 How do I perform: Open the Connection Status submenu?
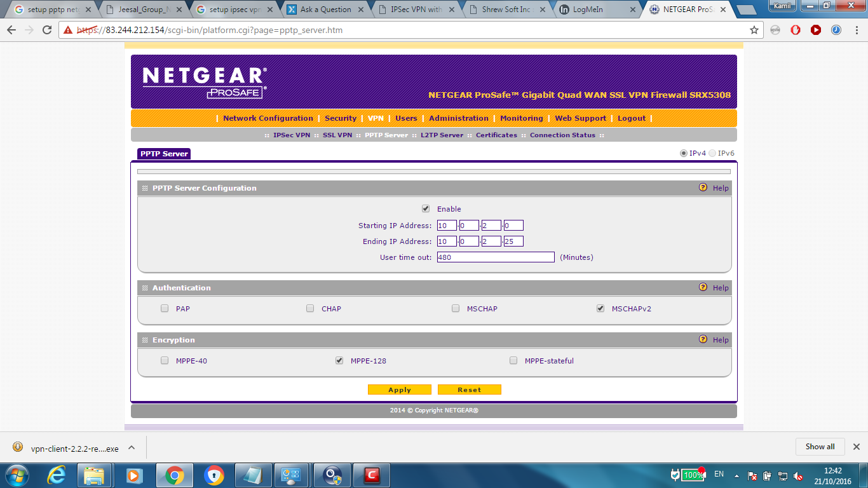tap(562, 135)
